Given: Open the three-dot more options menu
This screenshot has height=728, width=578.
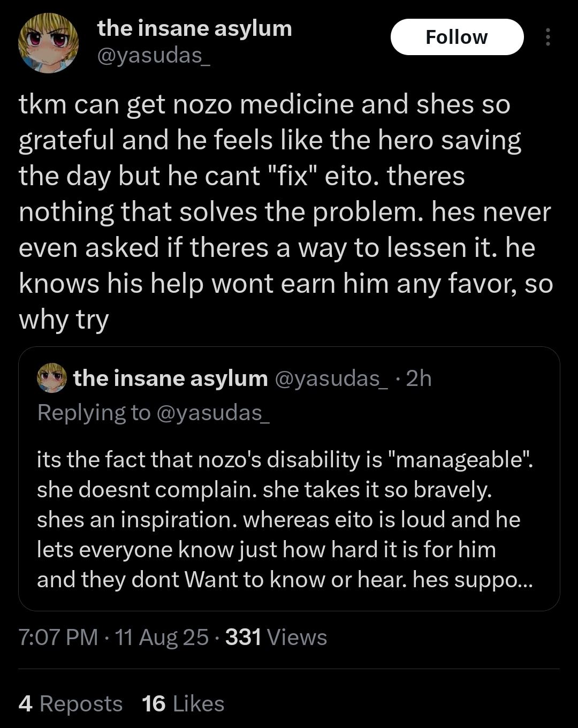Looking at the screenshot, I should coord(547,37).
